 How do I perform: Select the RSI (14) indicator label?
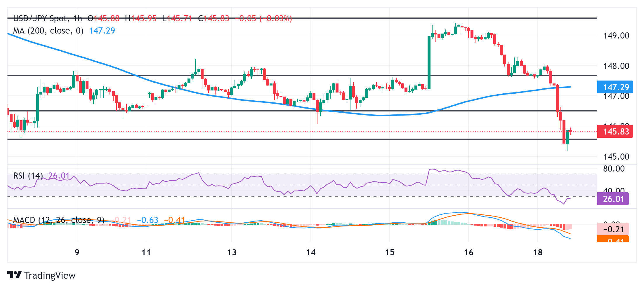(28, 176)
